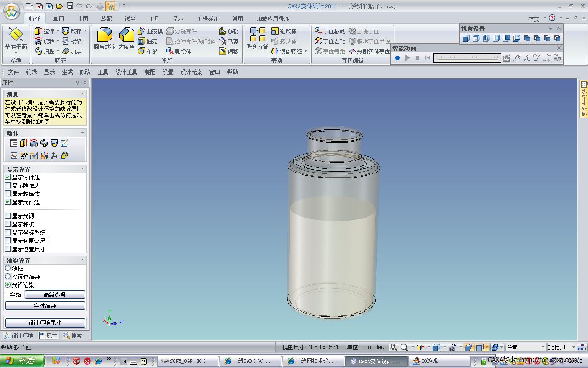This screenshot has height=368, width=588.
Task: Click the 裁剪 trim tool
Action: (229, 41)
